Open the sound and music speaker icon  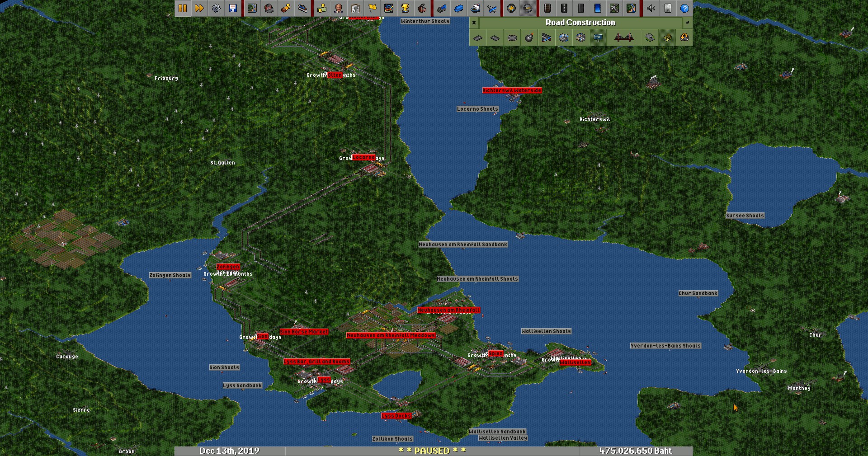tap(651, 8)
